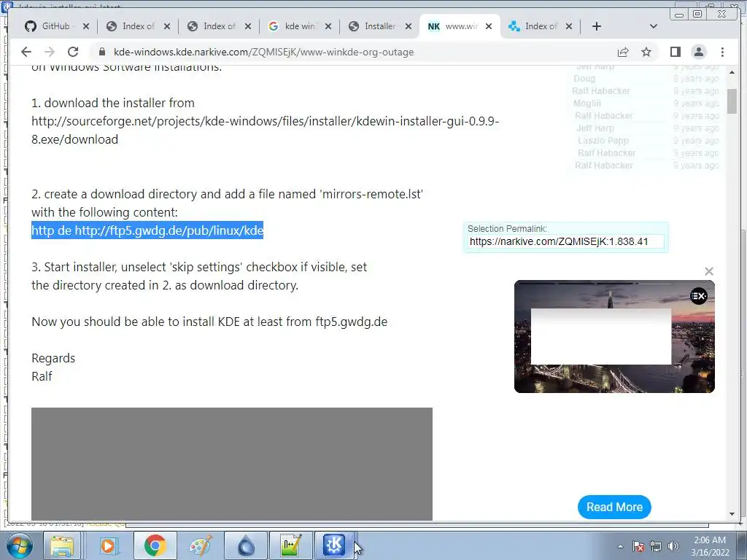The width and height of the screenshot is (747, 560).
Task: Open Chrome's three-dot menu
Action: [x=722, y=52]
